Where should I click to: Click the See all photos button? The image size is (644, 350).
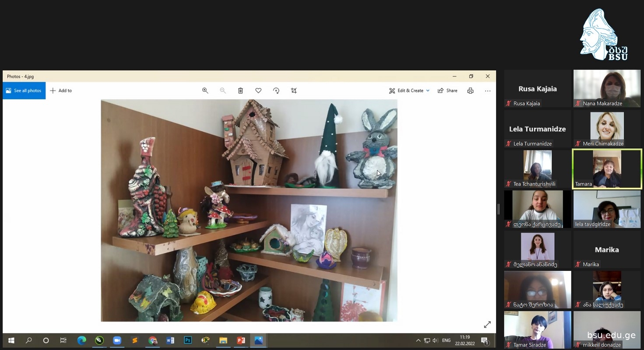point(24,91)
